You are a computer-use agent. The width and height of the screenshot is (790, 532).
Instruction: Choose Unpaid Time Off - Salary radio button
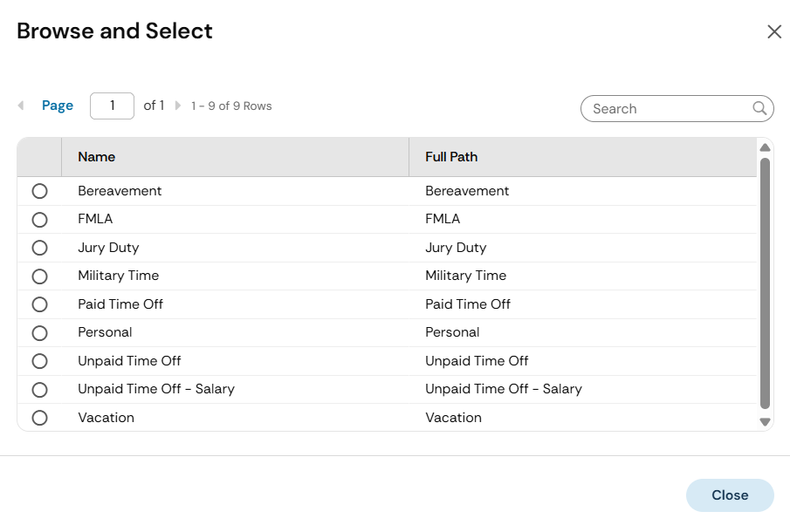pos(39,390)
